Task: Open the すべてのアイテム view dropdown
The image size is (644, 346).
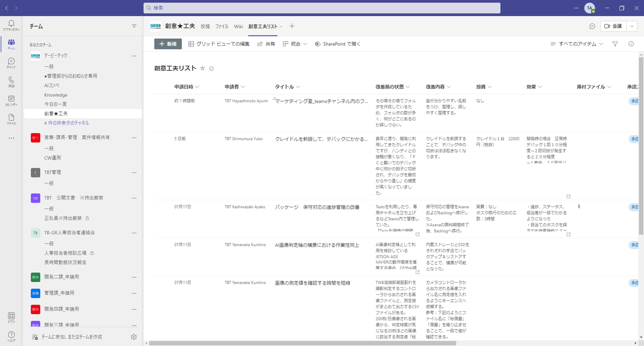Action: click(577, 44)
